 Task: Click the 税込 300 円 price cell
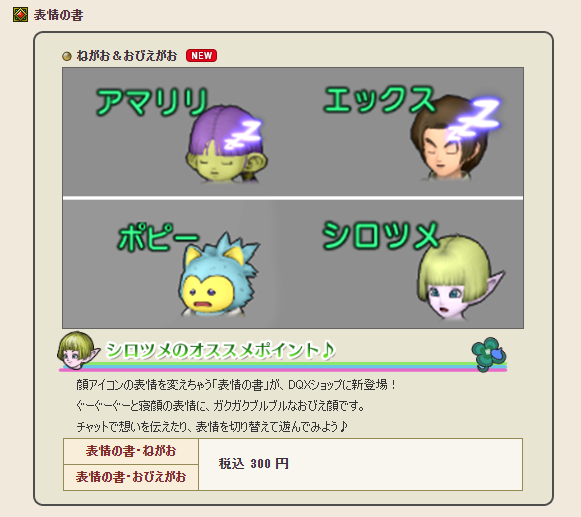click(361, 464)
